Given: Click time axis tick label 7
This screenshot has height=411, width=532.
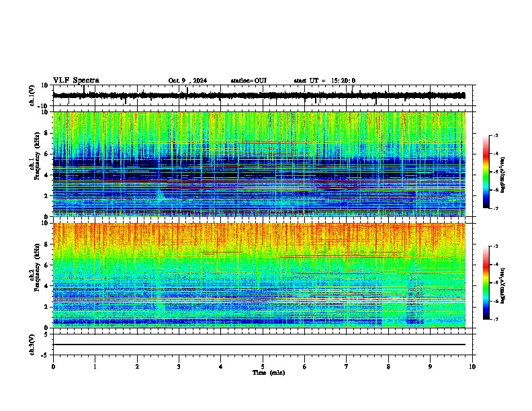Looking at the screenshot, I should pyautogui.click(x=347, y=367).
